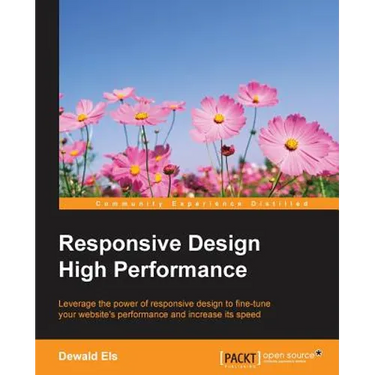
Task: Click the subtitle starting "Leverage the power"
Action: [164, 309]
